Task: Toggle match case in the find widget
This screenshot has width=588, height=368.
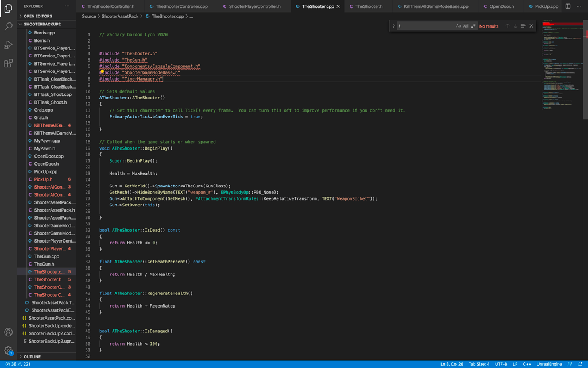Action: [458, 26]
